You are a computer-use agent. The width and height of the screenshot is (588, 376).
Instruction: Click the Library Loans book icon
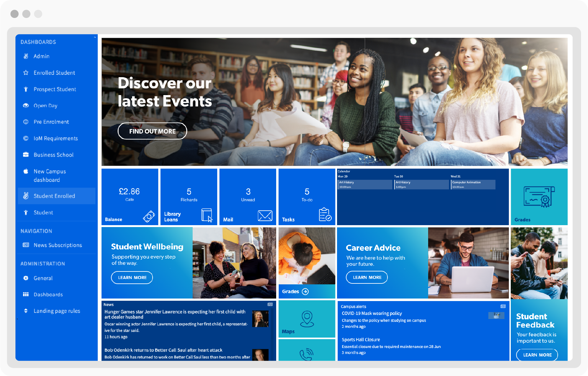point(207,215)
